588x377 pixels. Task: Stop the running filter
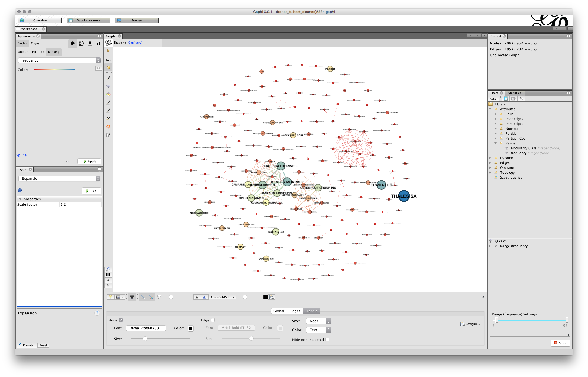pyautogui.click(x=560, y=343)
